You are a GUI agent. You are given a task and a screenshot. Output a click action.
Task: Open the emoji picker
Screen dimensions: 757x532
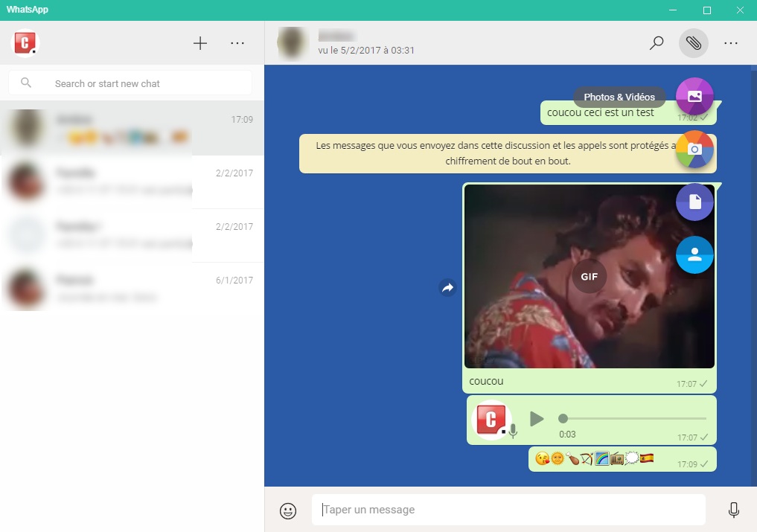(x=287, y=510)
